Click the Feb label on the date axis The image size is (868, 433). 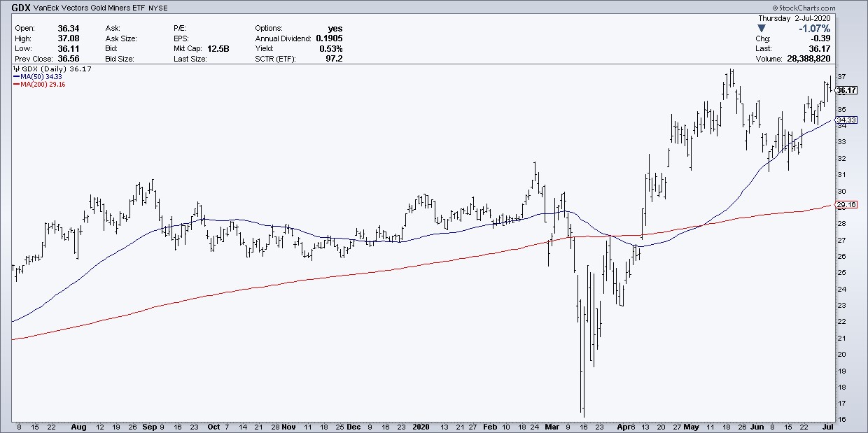point(491,426)
